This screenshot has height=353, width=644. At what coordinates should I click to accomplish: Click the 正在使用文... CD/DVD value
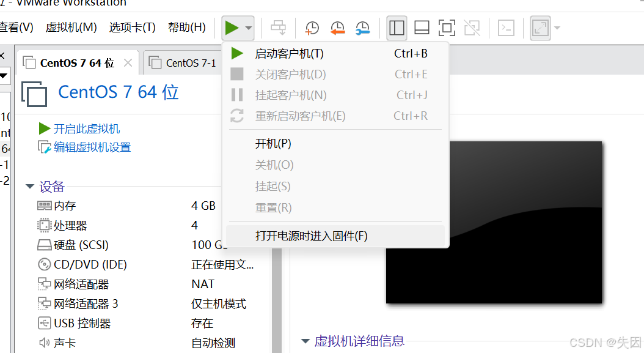point(222,264)
